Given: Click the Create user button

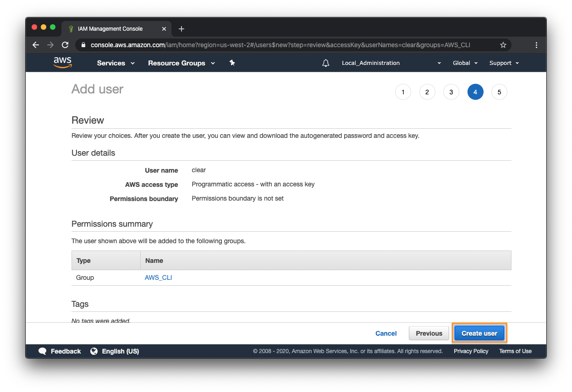Looking at the screenshot, I should pyautogui.click(x=479, y=333).
